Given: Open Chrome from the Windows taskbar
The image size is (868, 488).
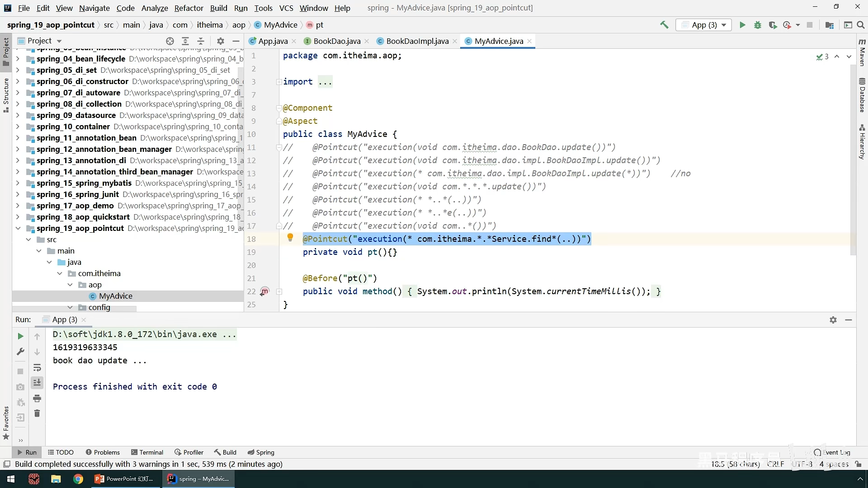Looking at the screenshot, I should click(78, 479).
